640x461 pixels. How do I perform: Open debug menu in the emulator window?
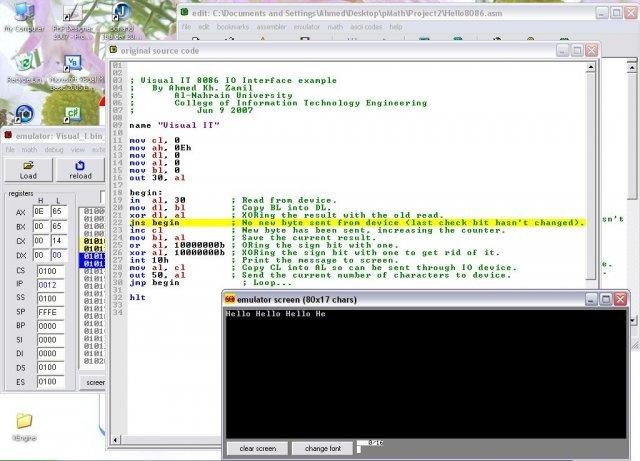click(54, 150)
